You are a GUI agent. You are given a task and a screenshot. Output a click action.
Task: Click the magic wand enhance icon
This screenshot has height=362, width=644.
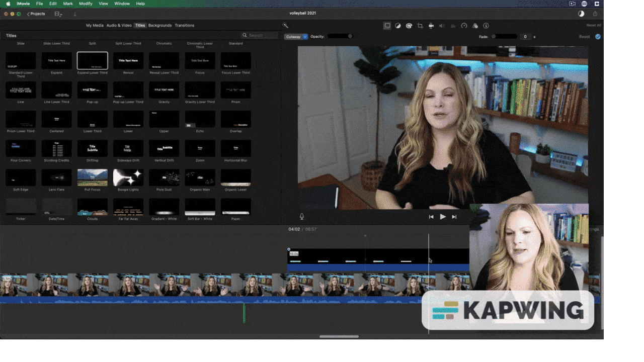tap(285, 26)
